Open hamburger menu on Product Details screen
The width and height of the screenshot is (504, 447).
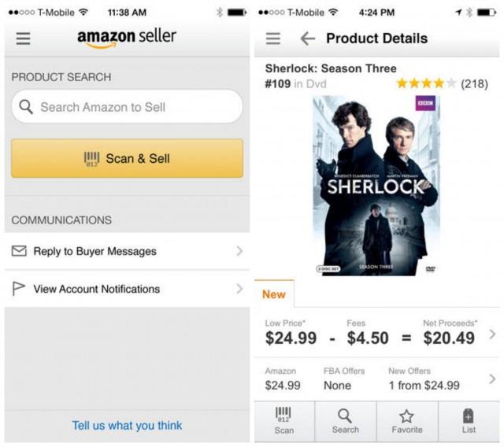click(273, 39)
